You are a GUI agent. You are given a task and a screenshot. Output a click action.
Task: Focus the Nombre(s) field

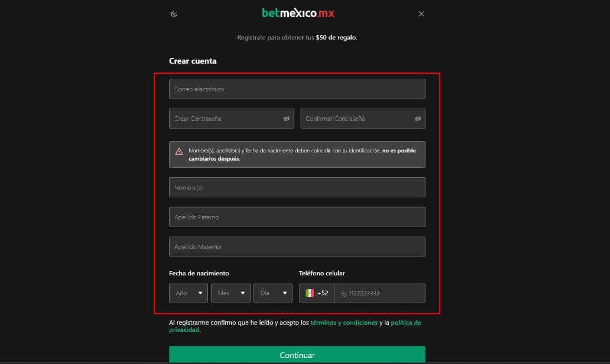click(297, 187)
